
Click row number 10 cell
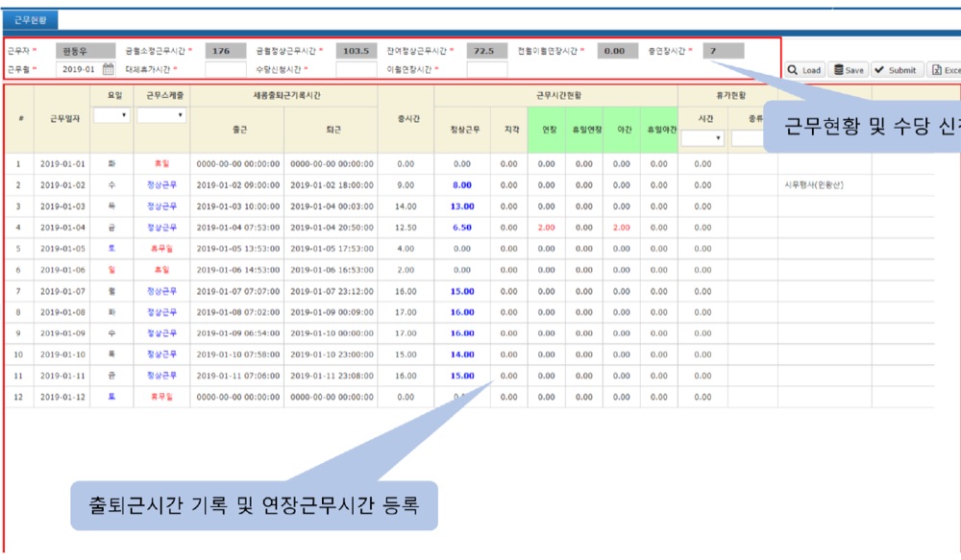click(x=18, y=354)
